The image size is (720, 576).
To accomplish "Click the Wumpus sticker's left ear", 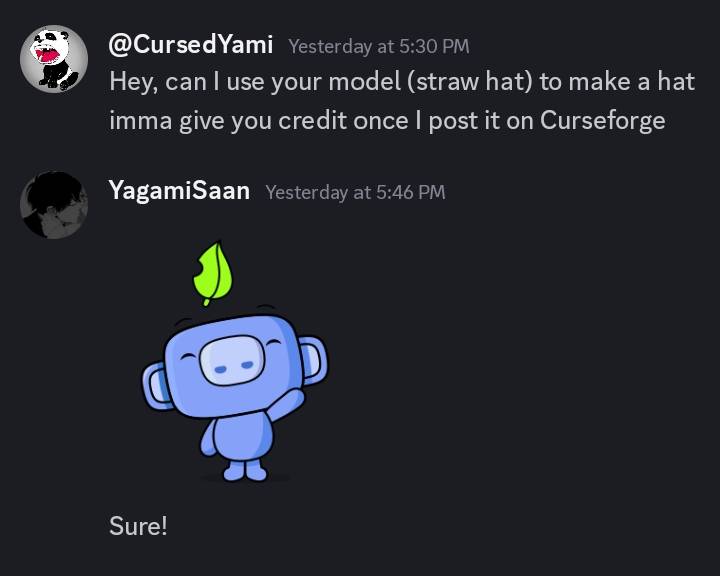I will 156,386.
